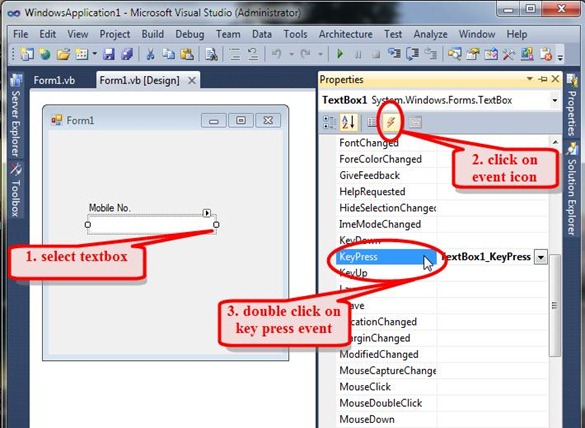The image size is (585, 428).
Task: Select the KeyPress event row
Action: point(442,257)
